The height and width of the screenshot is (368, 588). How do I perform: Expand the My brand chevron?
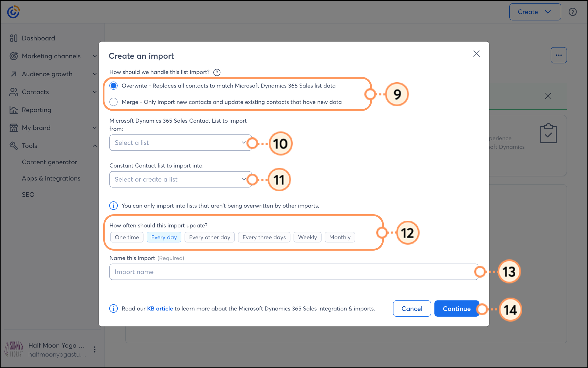click(x=95, y=128)
